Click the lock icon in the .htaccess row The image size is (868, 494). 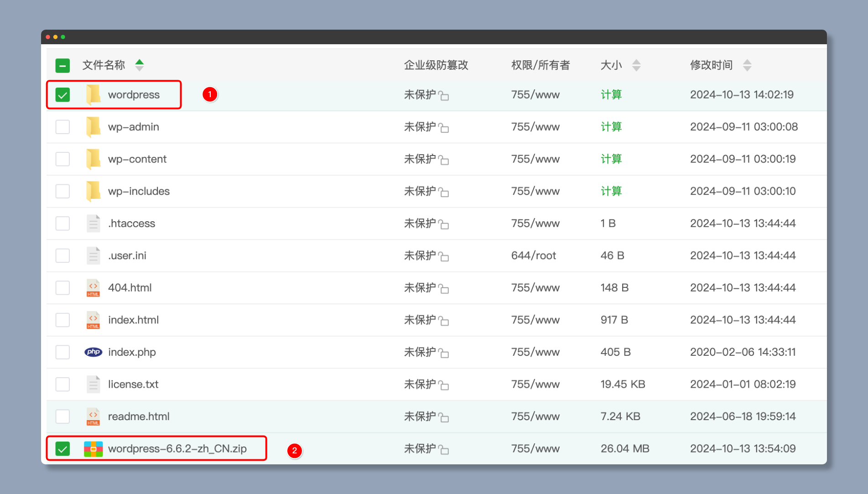click(x=444, y=224)
